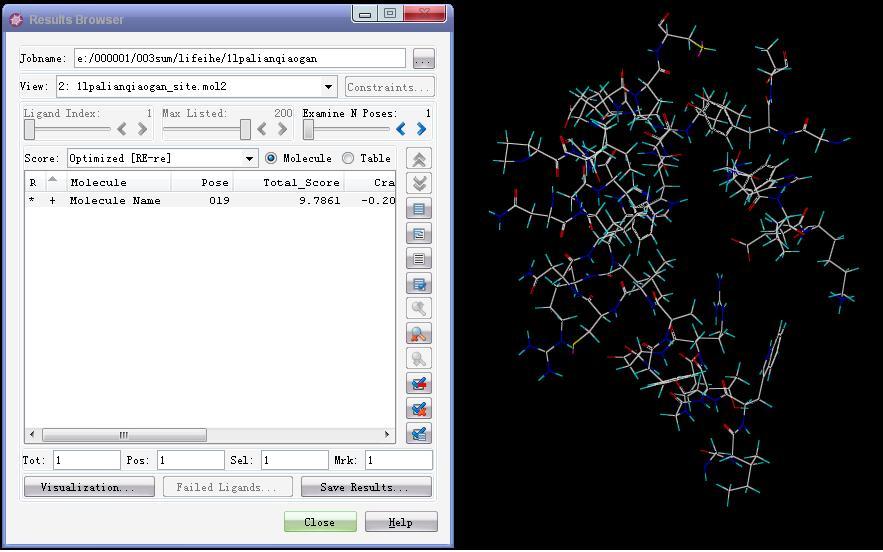Click the Examine N Poses slider handle
This screenshot has height=552, width=883.
click(x=308, y=130)
